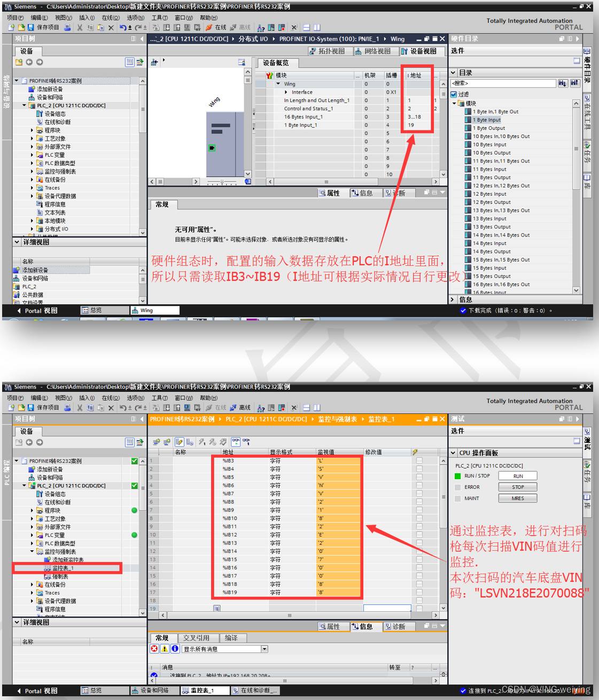Click 保存项目 button in upper window toolbar
This screenshot has width=599, height=700.
pos(44,28)
